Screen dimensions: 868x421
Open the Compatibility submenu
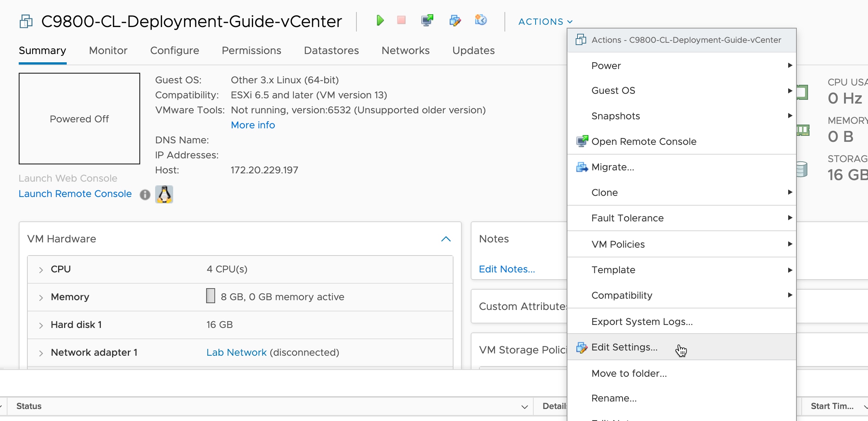pyautogui.click(x=682, y=295)
